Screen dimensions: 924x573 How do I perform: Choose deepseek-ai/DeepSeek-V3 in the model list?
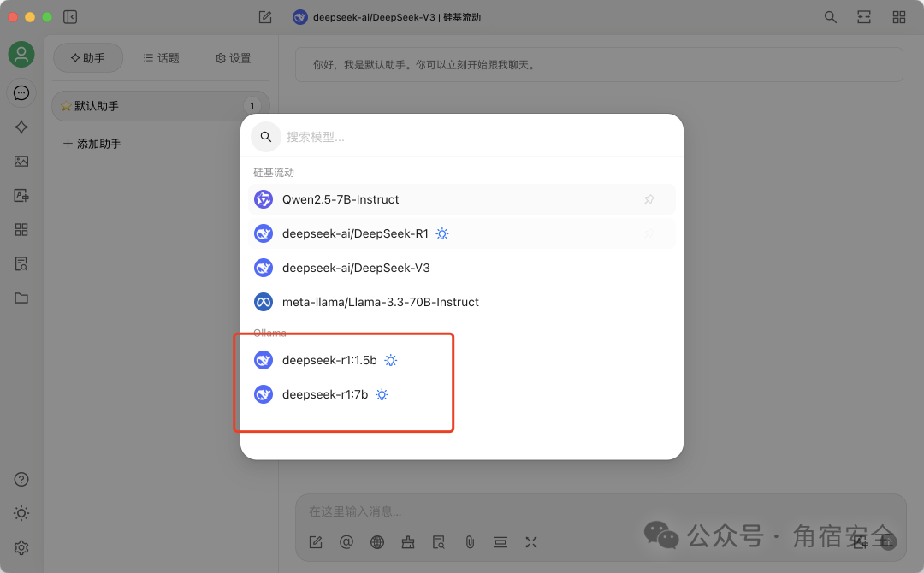[461, 268]
